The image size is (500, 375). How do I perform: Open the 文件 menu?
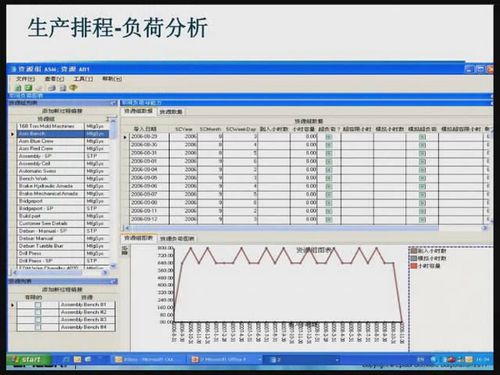tap(26, 79)
